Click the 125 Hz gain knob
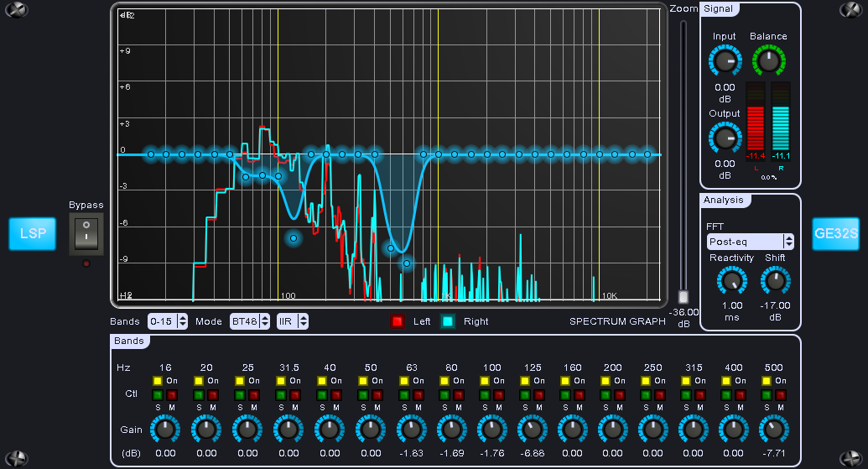Viewport: 868px width, 469px height. pyautogui.click(x=533, y=429)
